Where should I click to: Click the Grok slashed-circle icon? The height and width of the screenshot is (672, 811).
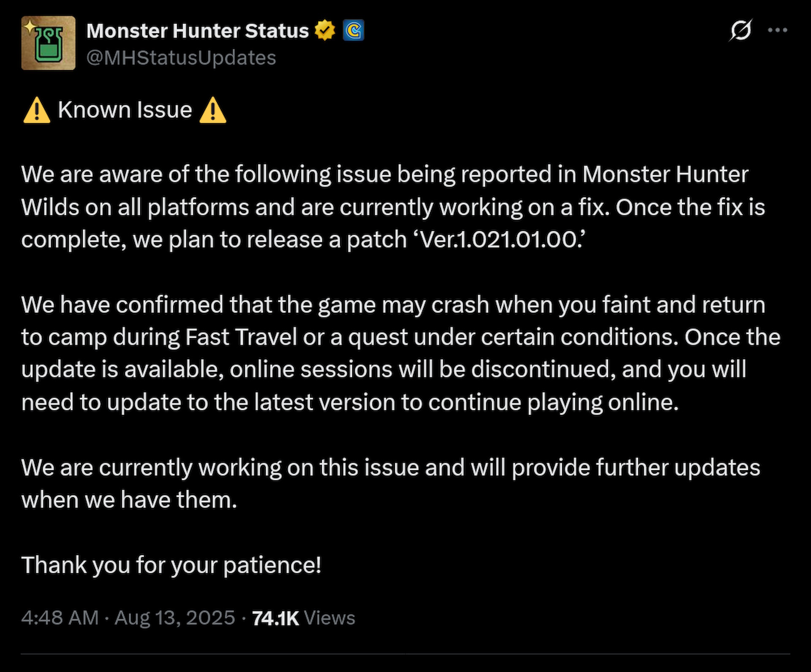coord(742,30)
